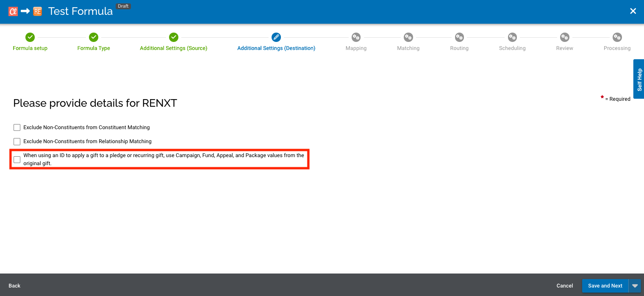Open the Mapping step icon

click(x=355, y=37)
